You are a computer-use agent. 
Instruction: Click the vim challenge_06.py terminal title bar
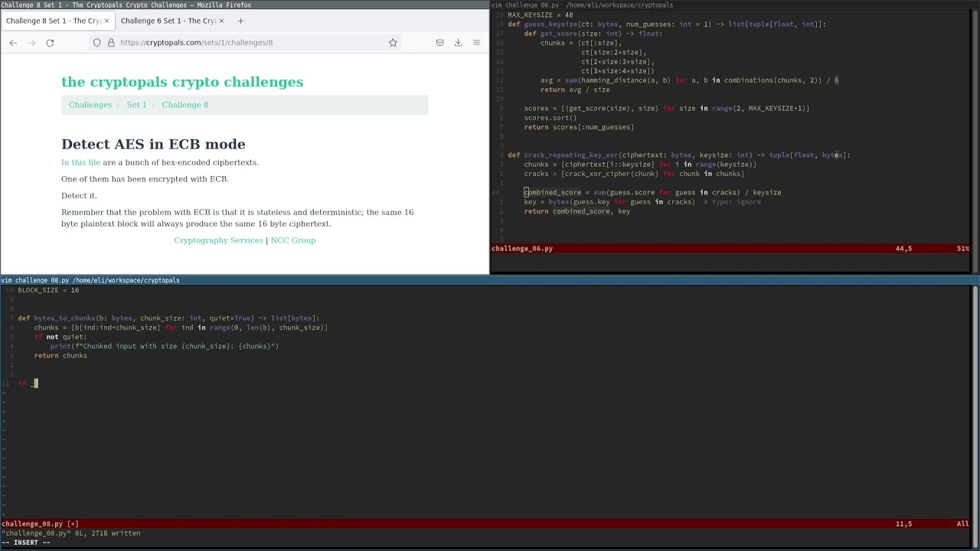735,5
